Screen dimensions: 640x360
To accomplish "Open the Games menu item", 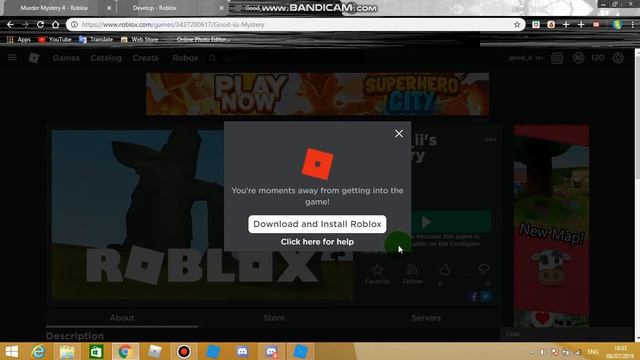I will [x=66, y=58].
